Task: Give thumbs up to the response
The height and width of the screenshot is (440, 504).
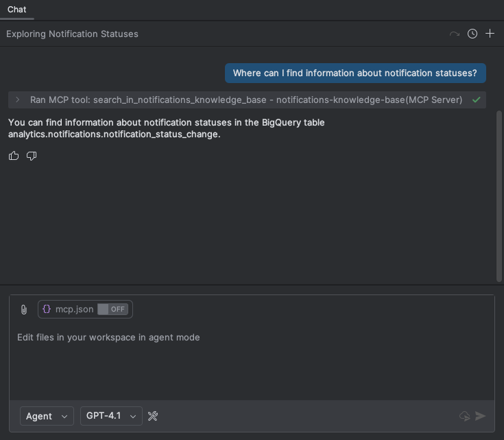Action: (x=14, y=156)
